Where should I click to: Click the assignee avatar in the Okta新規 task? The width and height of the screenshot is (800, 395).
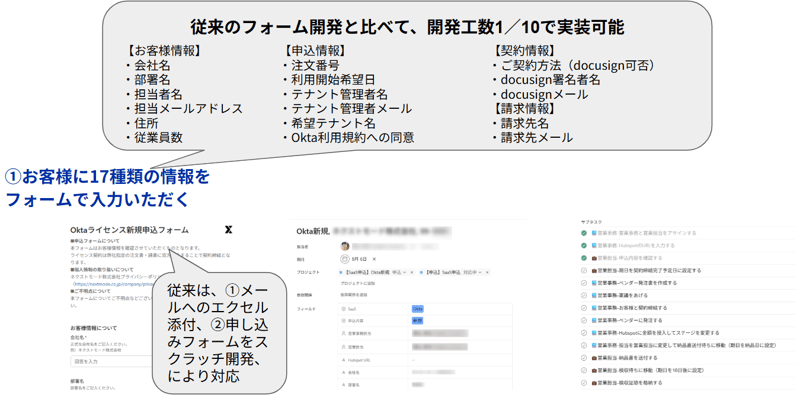[x=345, y=246]
